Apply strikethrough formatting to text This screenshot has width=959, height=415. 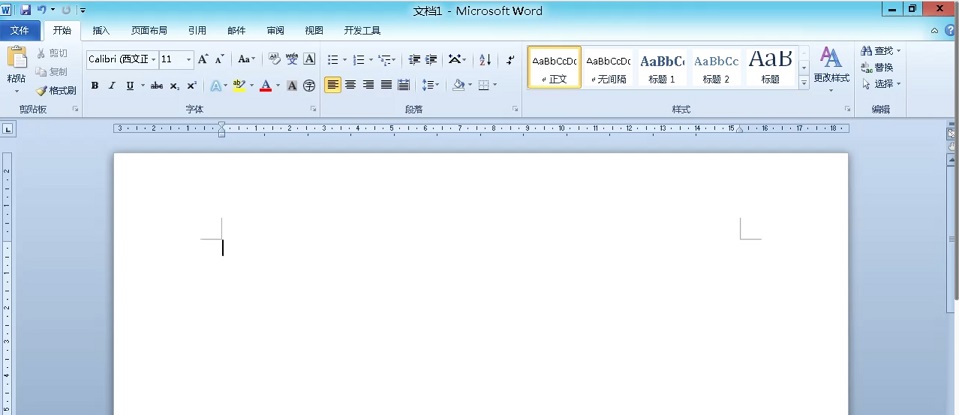[x=157, y=86]
